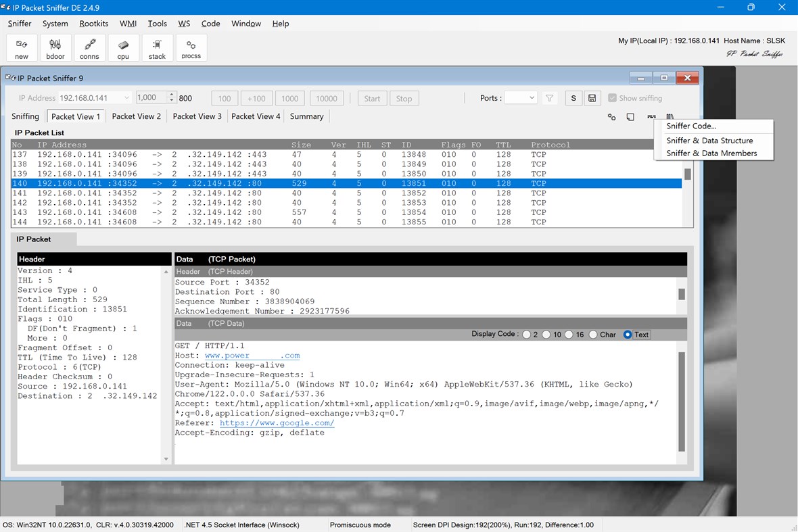This screenshot has width=798, height=532.
Task: Apply the port filter funnel icon
Action: (549, 97)
